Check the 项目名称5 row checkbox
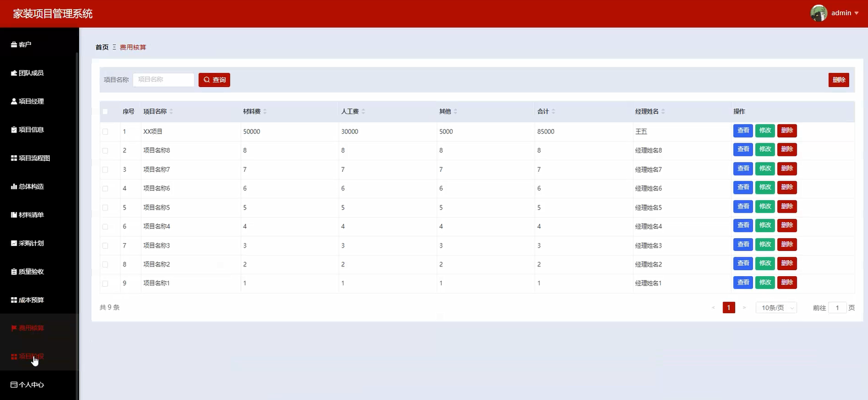The width and height of the screenshot is (868, 400). click(x=105, y=208)
